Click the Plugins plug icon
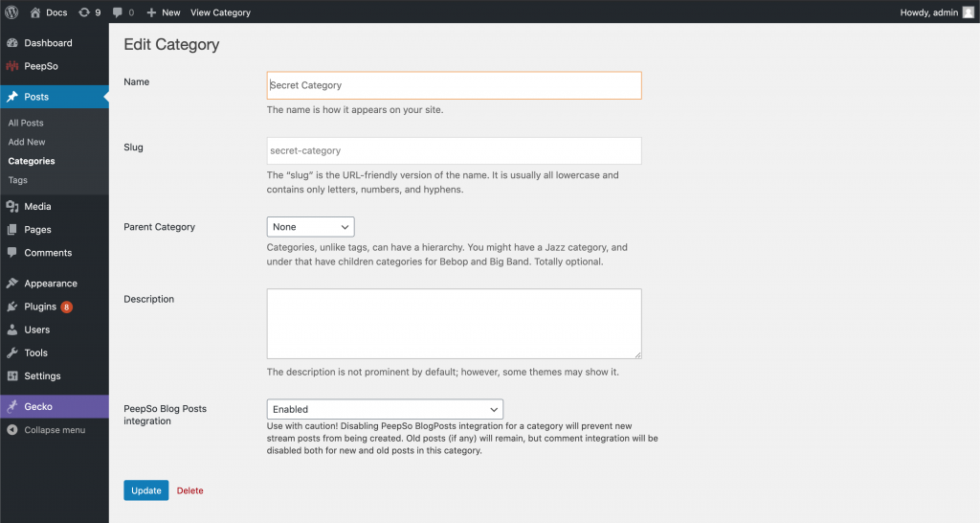Screen dimensions: 980x523 [11, 306]
